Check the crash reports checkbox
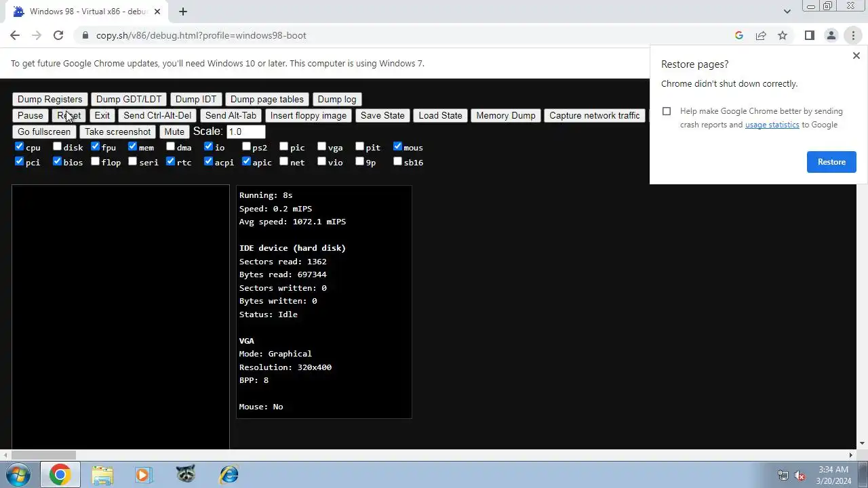Viewport: 868px width, 488px height. 667,111
